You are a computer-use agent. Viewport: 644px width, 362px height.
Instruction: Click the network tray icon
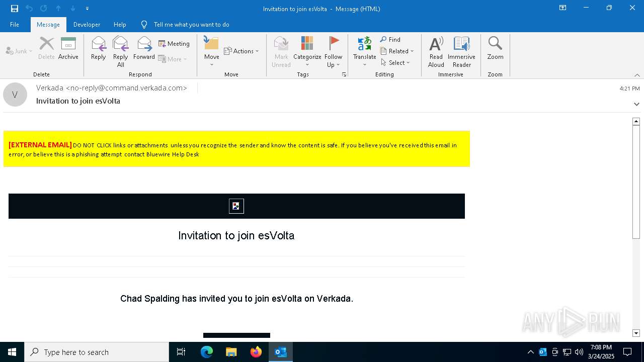pyautogui.click(x=567, y=352)
